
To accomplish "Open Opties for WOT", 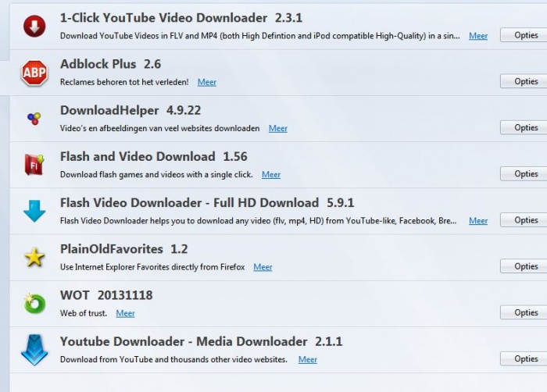I will 524,312.
